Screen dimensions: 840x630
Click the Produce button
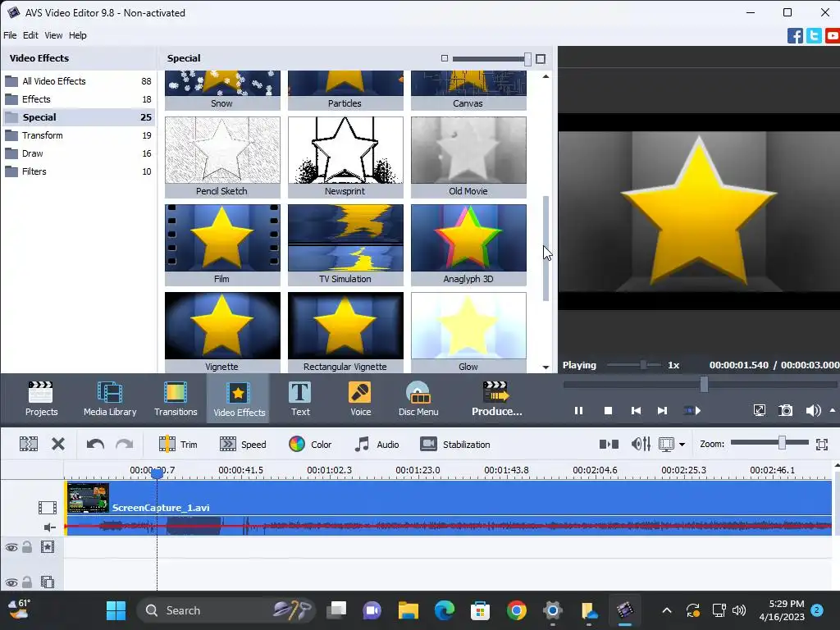coord(496,398)
